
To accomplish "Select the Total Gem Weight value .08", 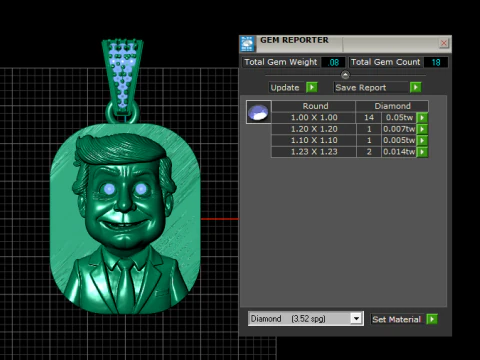I will click(333, 62).
